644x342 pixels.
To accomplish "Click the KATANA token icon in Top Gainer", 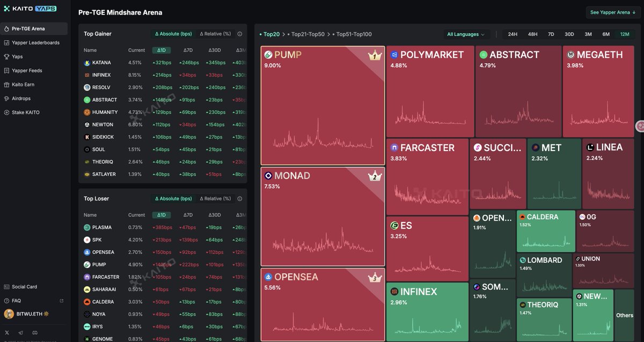I will 87,63.
